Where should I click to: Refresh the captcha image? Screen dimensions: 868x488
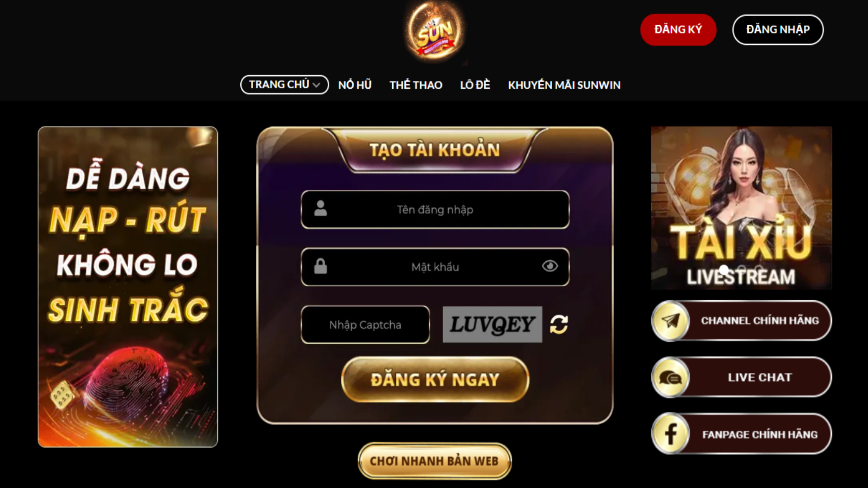click(559, 325)
